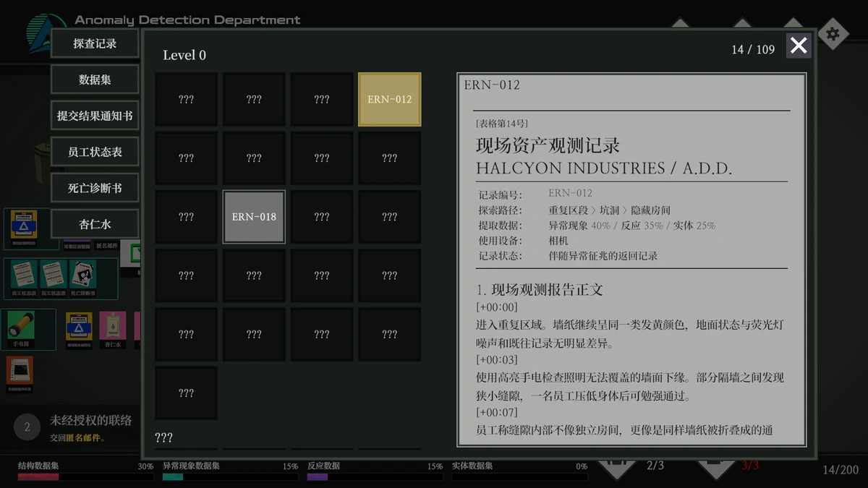Click the ??? section heading below the grid
Screen dimensions: 868x488
click(164, 437)
